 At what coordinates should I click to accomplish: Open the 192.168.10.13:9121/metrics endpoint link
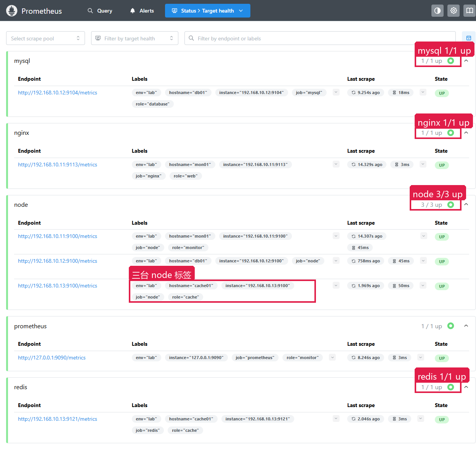pos(58,419)
